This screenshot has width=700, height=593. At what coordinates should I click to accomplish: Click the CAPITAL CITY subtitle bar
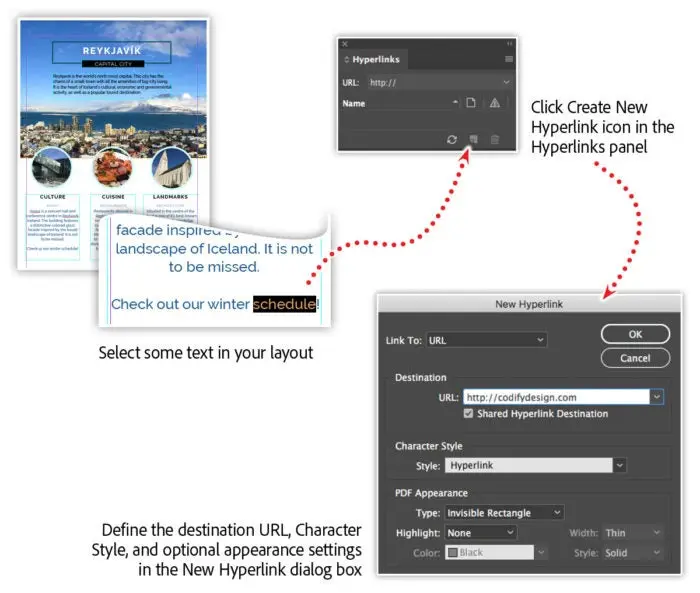(x=113, y=64)
